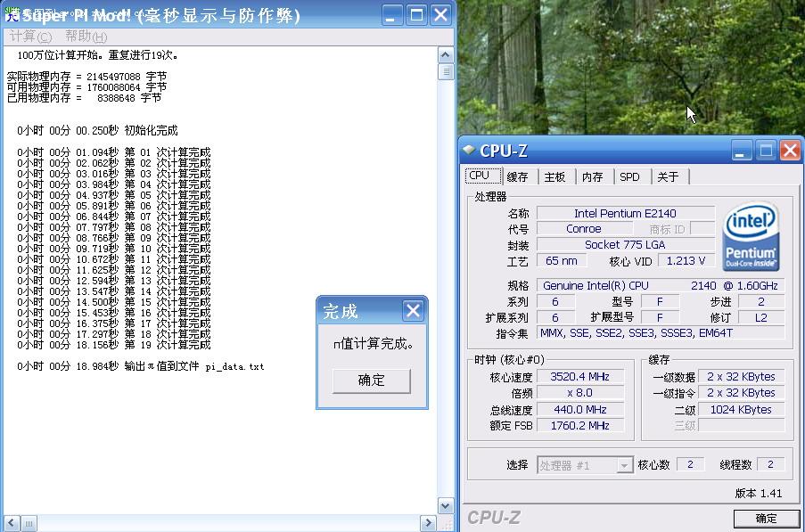Switch to the 缓存 tab in CPU-Z
Image resolution: width=805 pixels, height=532 pixels.
(x=518, y=176)
